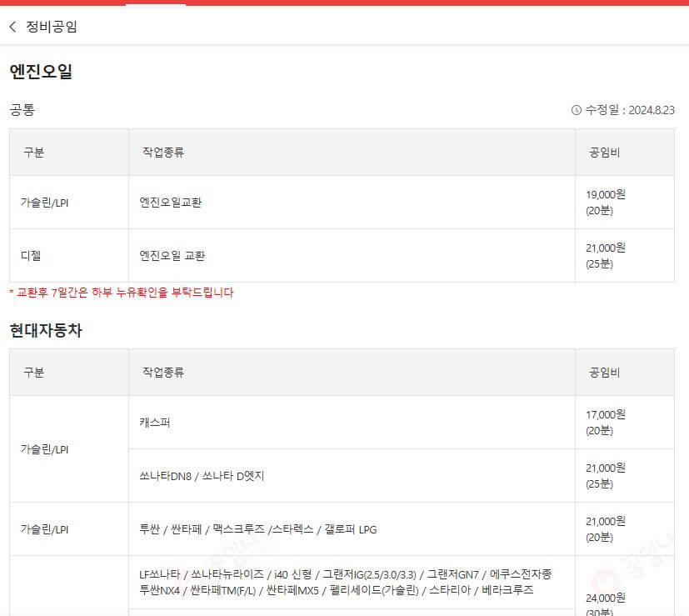
Task: Select the LF쏘나타 / 쏘나타뉴라이즈 model list
Action: (x=352, y=582)
